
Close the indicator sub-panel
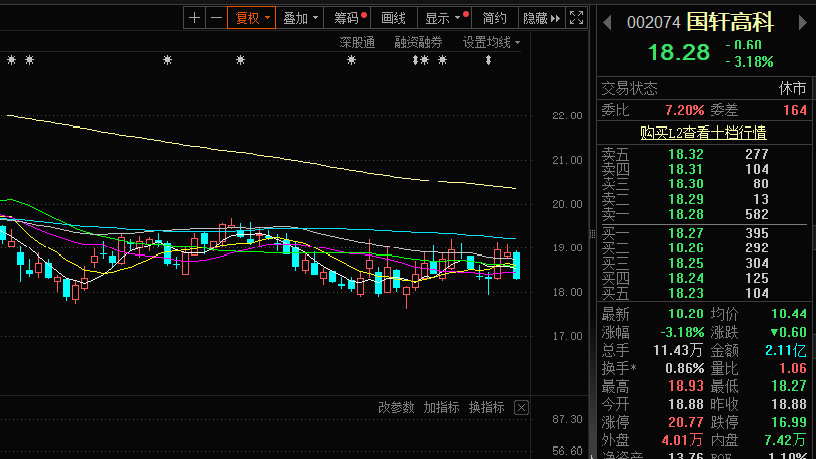point(521,407)
